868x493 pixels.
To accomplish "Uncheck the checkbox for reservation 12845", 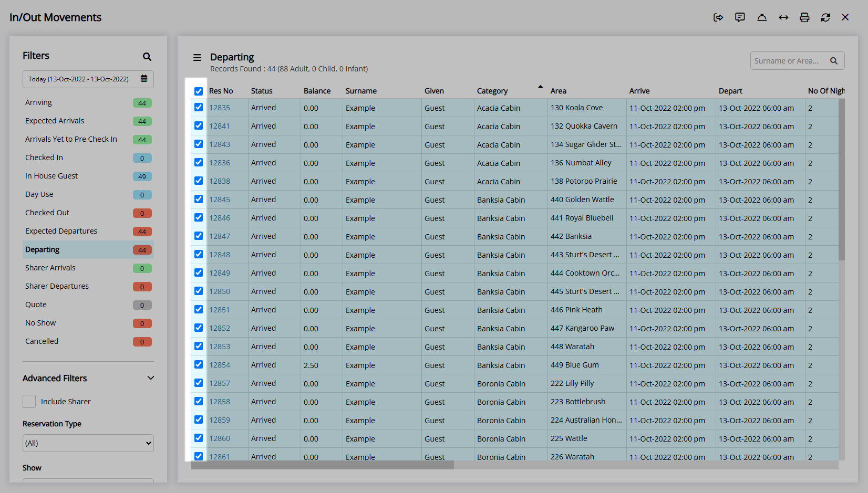I will 199,199.
